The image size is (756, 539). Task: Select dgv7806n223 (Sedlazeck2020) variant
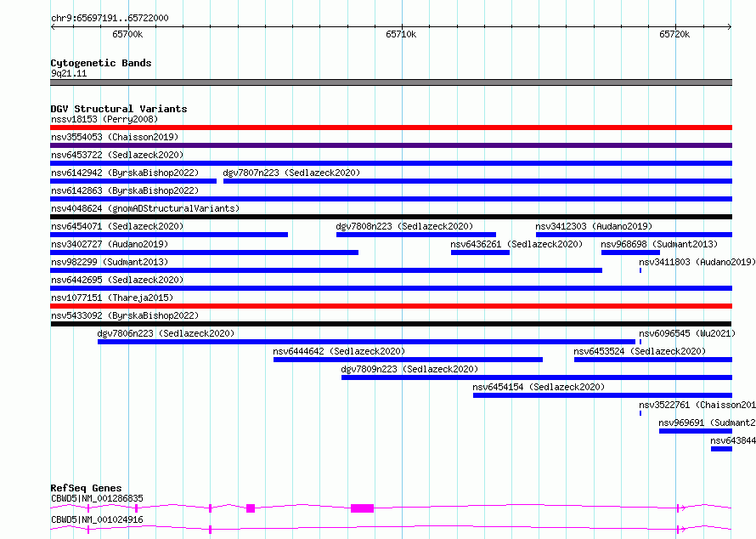coord(366,342)
